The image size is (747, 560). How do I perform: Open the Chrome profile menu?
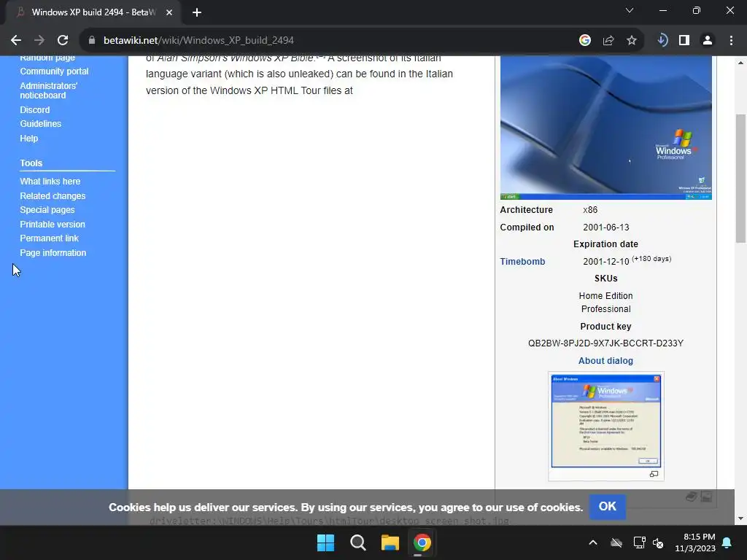click(x=708, y=41)
